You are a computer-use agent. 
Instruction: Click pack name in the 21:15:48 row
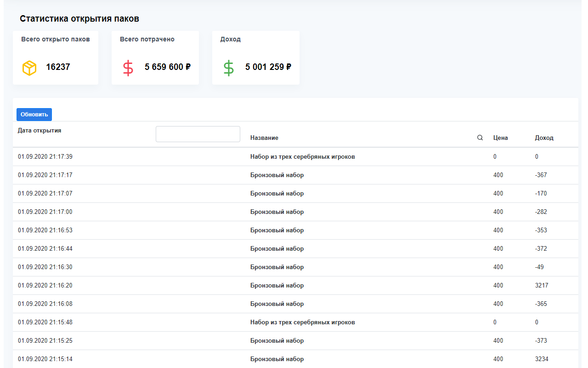pyautogui.click(x=303, y=322)
